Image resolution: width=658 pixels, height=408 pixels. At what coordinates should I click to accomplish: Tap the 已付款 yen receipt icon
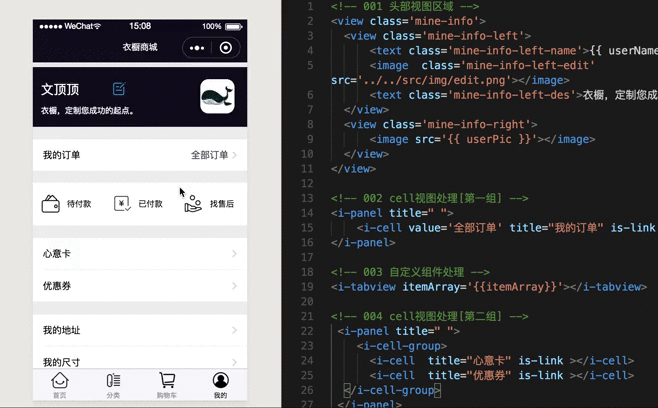coord(122,204)
